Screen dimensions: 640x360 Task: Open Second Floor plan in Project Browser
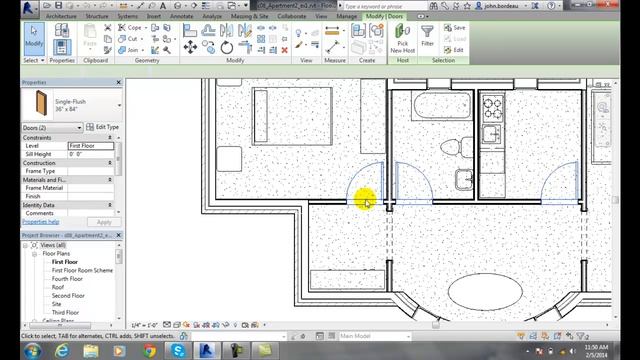point(68,296)
